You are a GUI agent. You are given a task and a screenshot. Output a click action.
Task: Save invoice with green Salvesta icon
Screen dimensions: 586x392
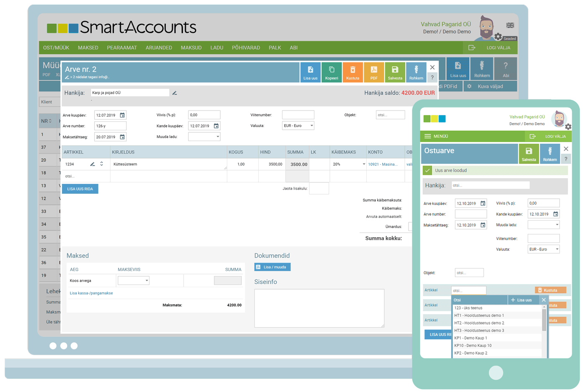point(395,72)
